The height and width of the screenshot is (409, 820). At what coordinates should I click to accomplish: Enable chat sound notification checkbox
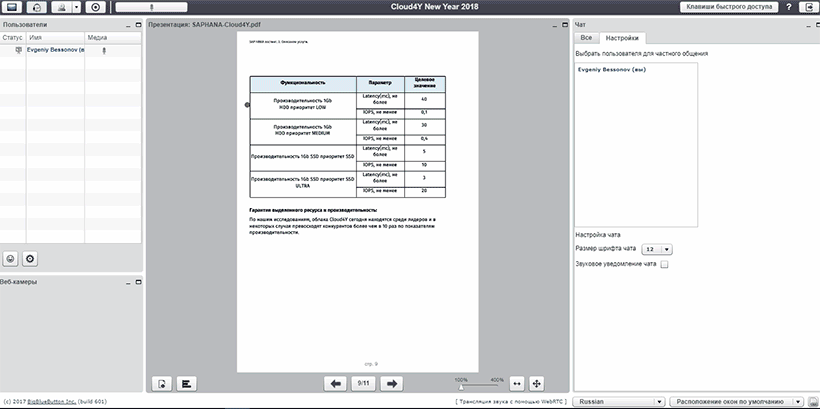pyautogui.click(x=663, y=264)
